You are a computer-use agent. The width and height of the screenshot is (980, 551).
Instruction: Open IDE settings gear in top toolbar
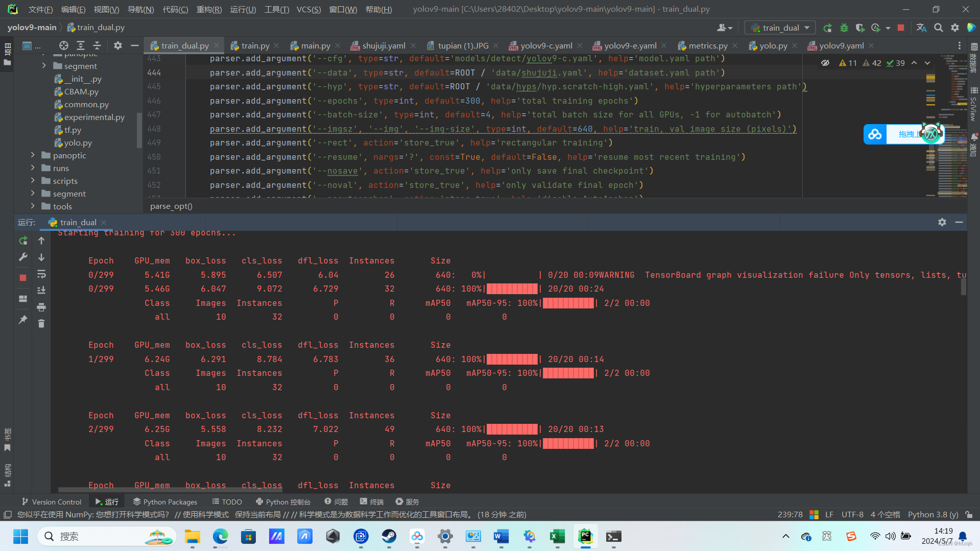(955, 28)
